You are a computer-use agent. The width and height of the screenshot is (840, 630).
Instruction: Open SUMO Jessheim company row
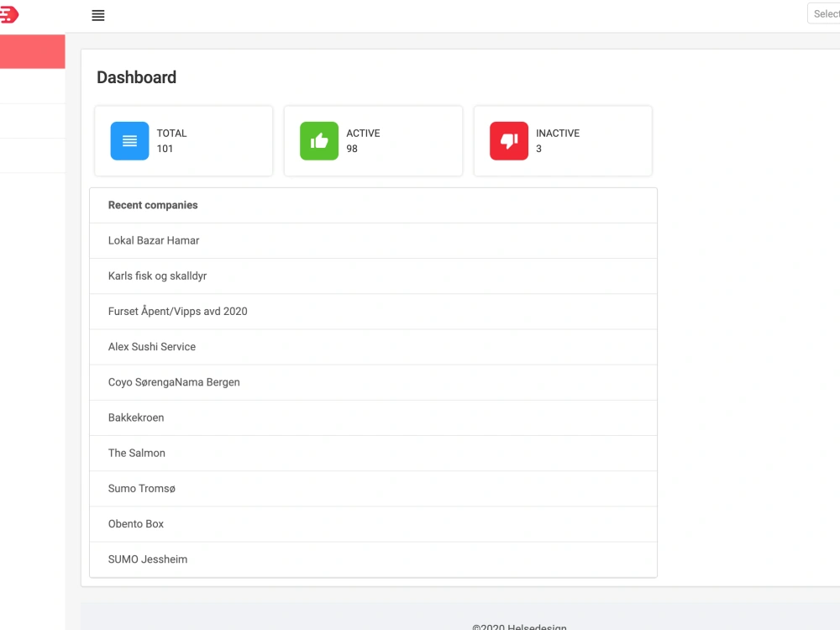(x=374, y=559)
